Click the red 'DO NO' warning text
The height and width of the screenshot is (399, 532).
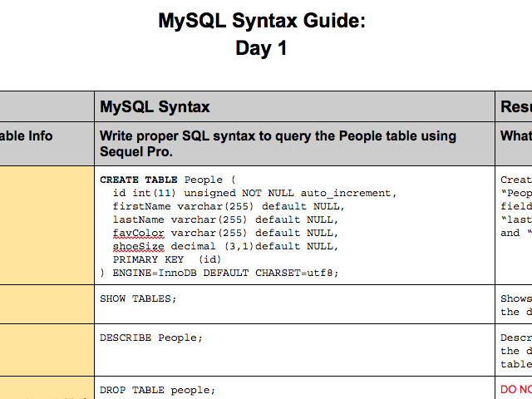(516, 390)
